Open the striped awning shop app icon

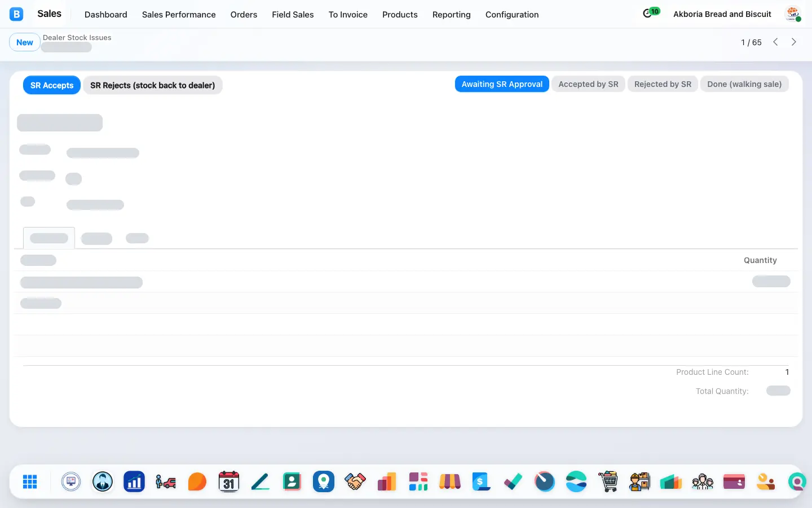pos(450,481)
